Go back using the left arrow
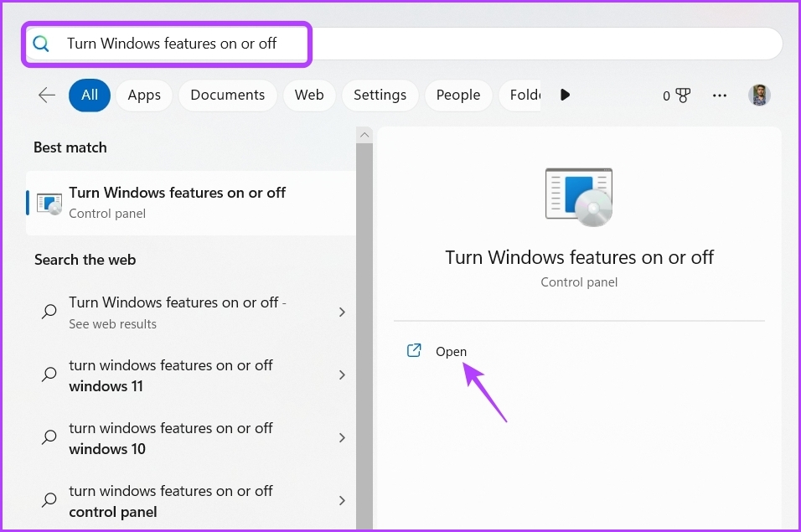 coord(46,95)
